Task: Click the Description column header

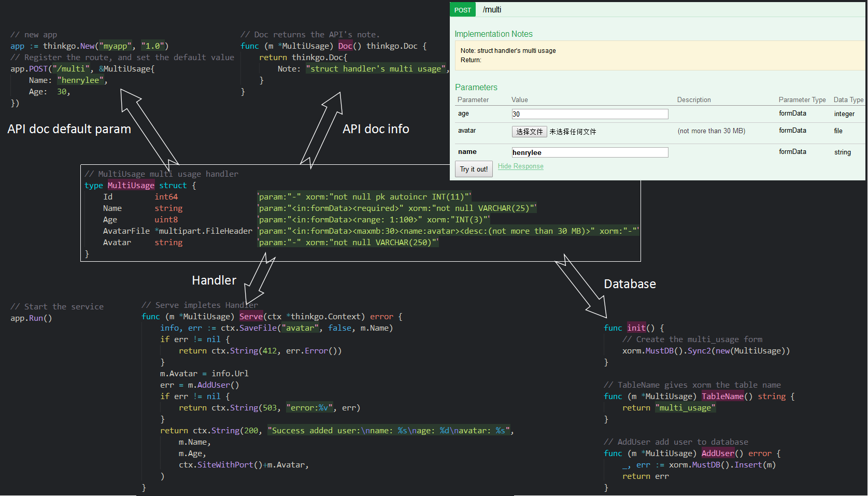Action: (694, 100)
